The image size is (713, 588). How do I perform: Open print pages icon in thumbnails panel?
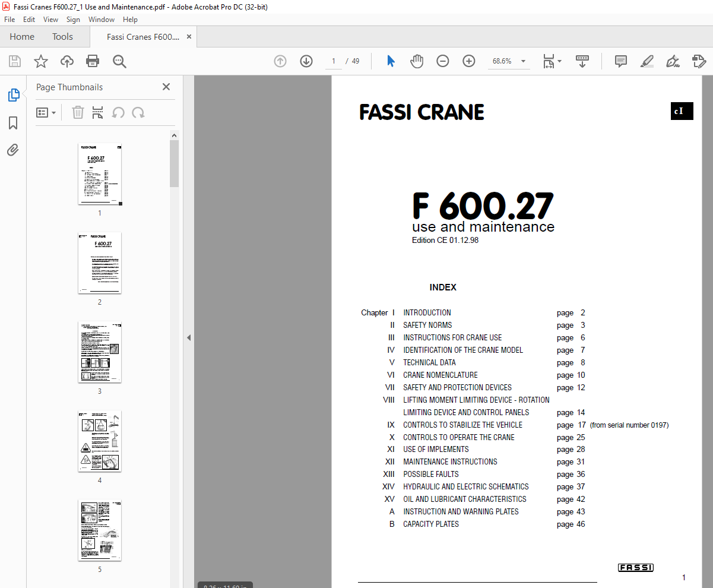(98, 112)
